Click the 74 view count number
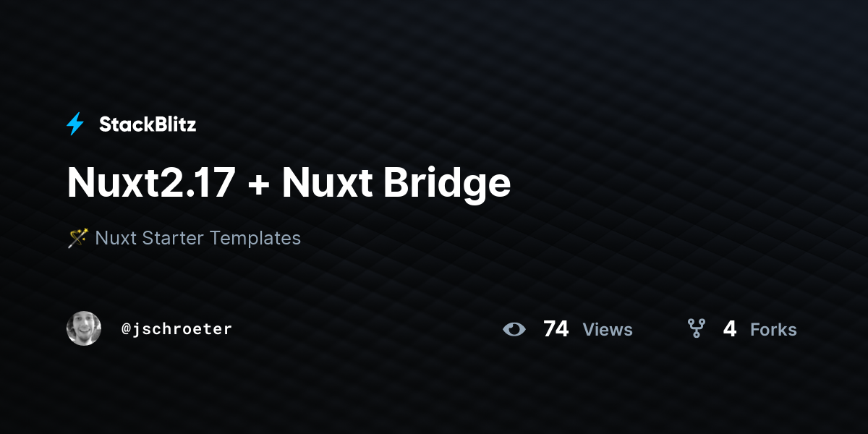Screen dimensions: 868x434 556,329
